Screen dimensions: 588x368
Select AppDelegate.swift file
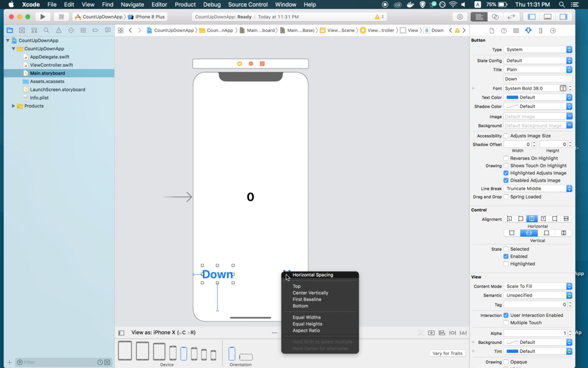pyautogui.click(x=49, y=57)
